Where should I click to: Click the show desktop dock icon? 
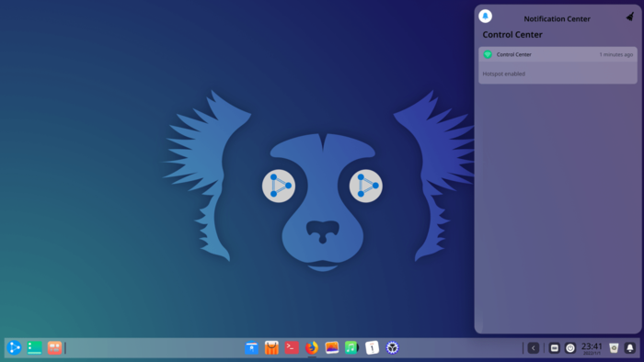[x=35, y=347]
